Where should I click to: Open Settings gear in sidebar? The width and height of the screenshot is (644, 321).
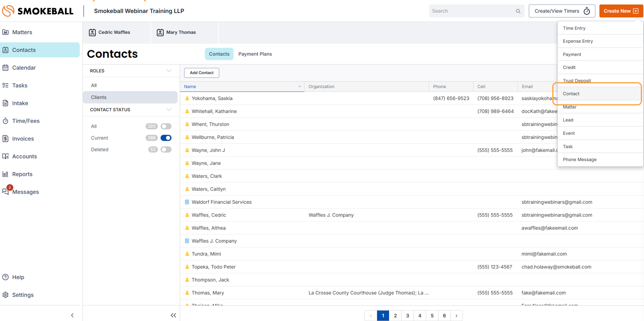click(x=6, y=295)
